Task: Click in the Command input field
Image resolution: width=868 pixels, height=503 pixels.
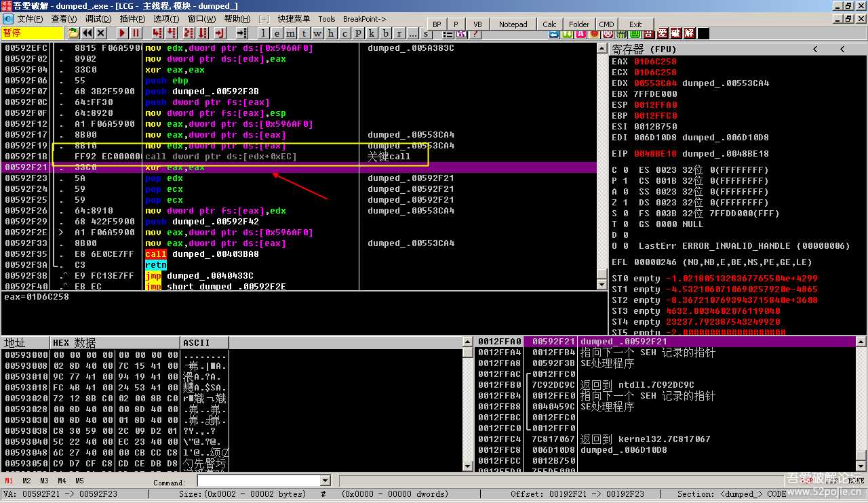Action: tap(258, 481)
